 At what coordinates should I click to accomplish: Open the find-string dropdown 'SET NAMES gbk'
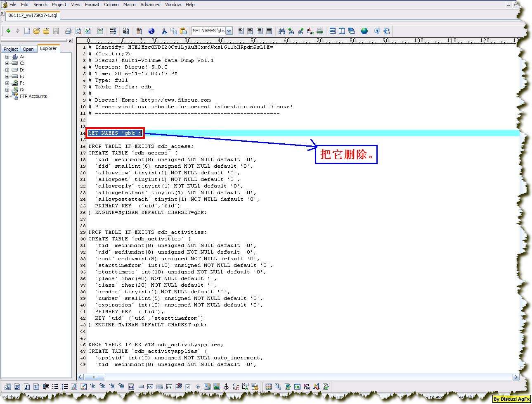point(229,31)
